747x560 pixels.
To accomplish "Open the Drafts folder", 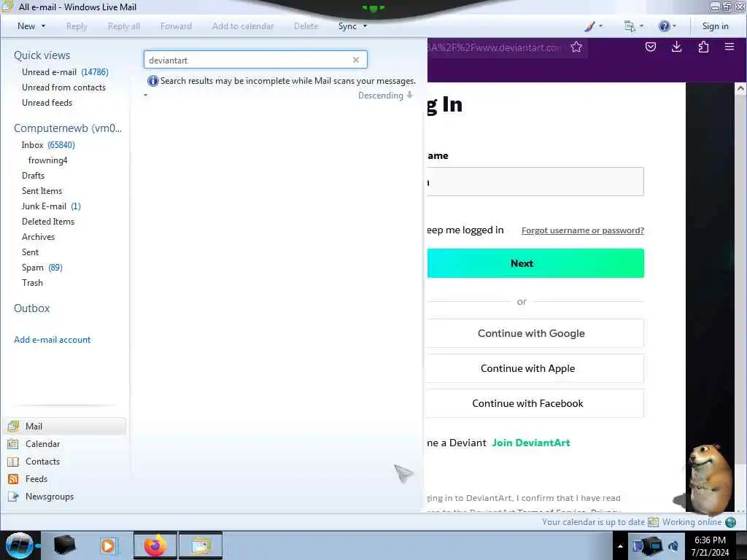I will point(33,176).
